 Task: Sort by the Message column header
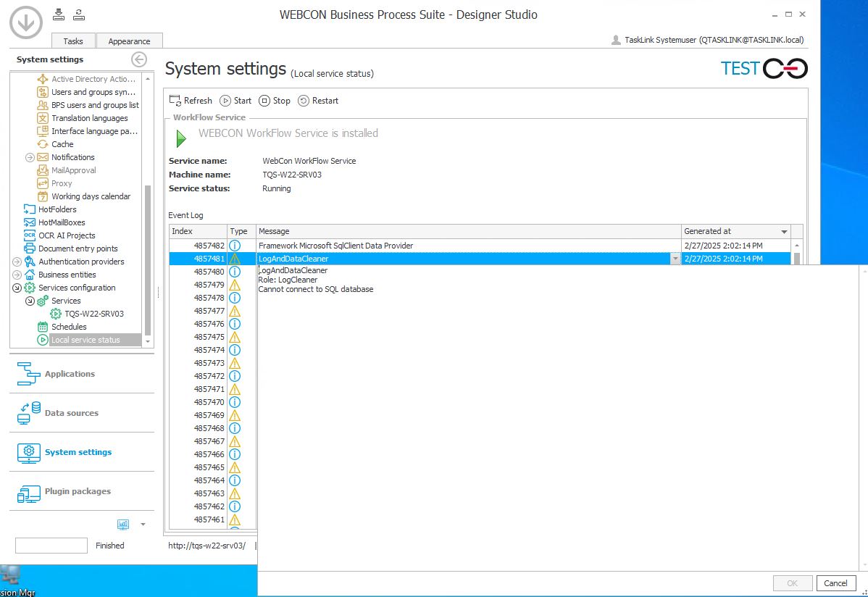[468, 232]
